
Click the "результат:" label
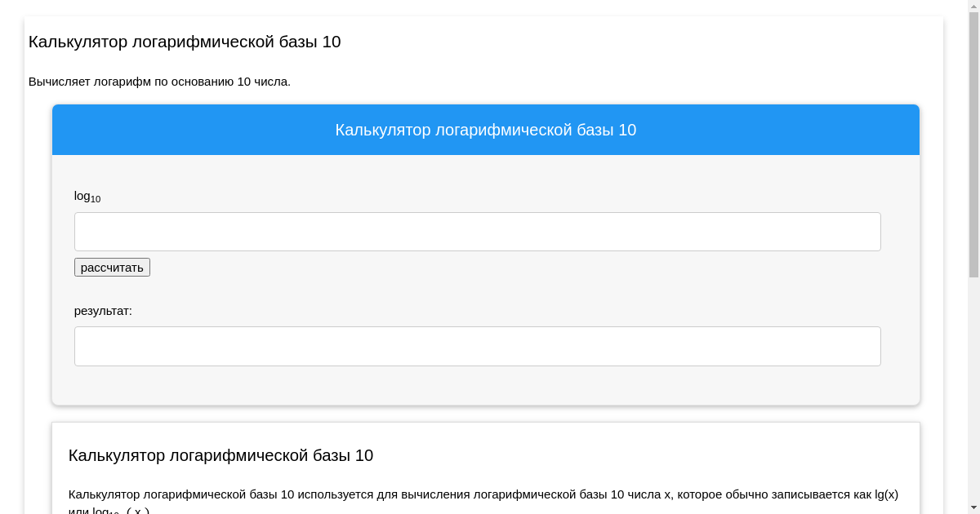103,311
